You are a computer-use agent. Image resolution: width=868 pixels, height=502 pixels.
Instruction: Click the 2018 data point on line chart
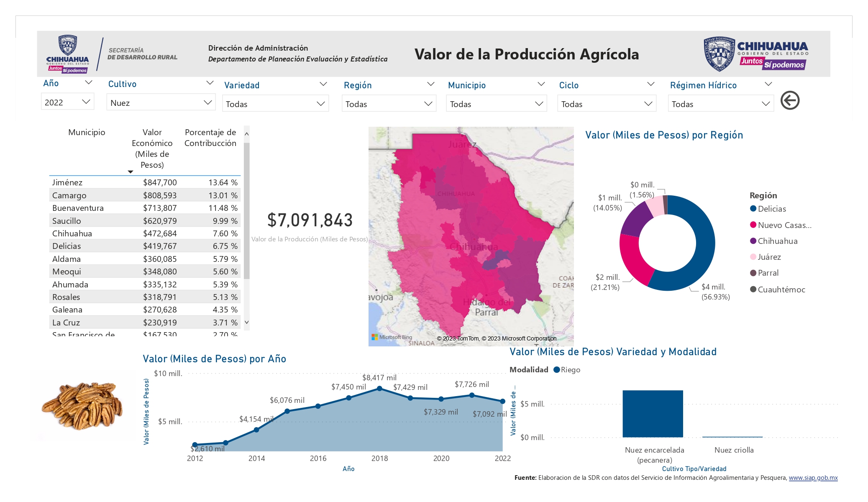(379, 389)
